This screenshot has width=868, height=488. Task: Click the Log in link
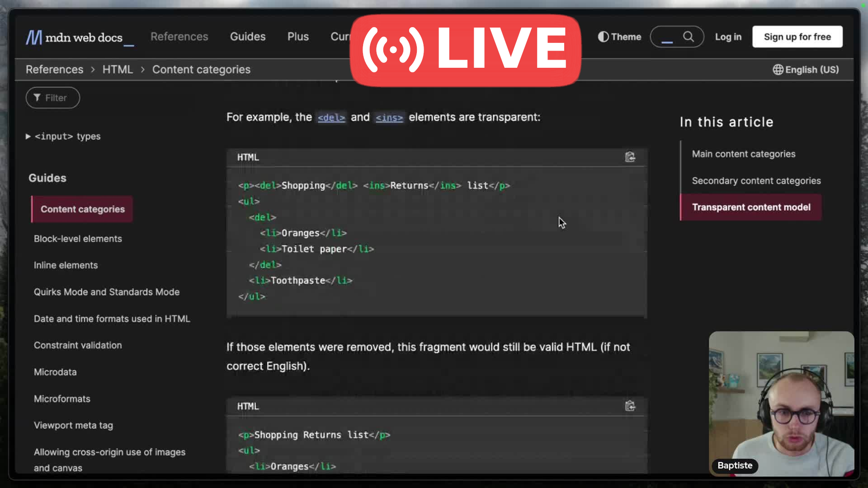[728, 37]
